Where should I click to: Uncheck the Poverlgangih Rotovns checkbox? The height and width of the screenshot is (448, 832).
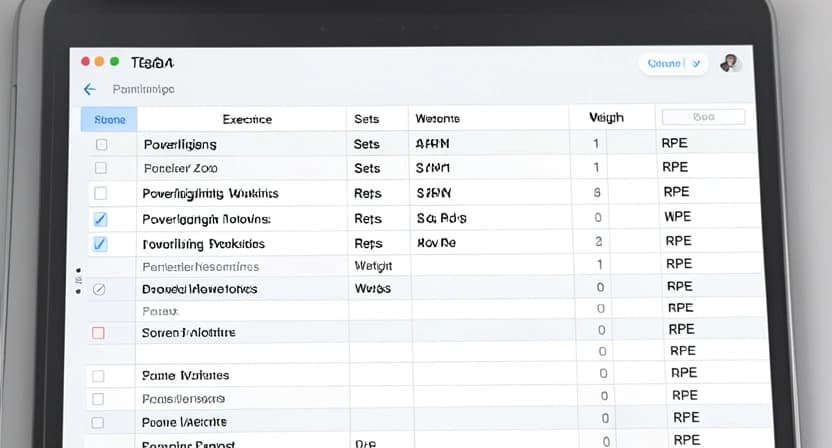coord(100,219)
